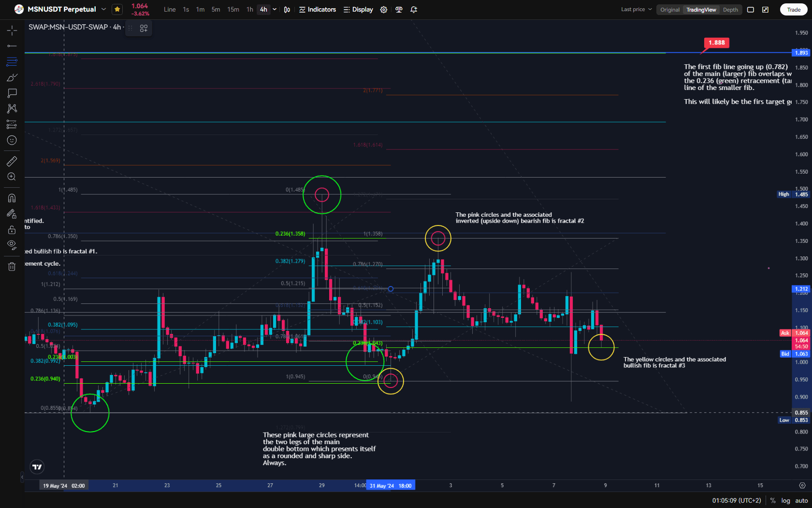Select the 1m timeframe
The width and height of the screenshot is (812, 508).
[x=200, y=10]
